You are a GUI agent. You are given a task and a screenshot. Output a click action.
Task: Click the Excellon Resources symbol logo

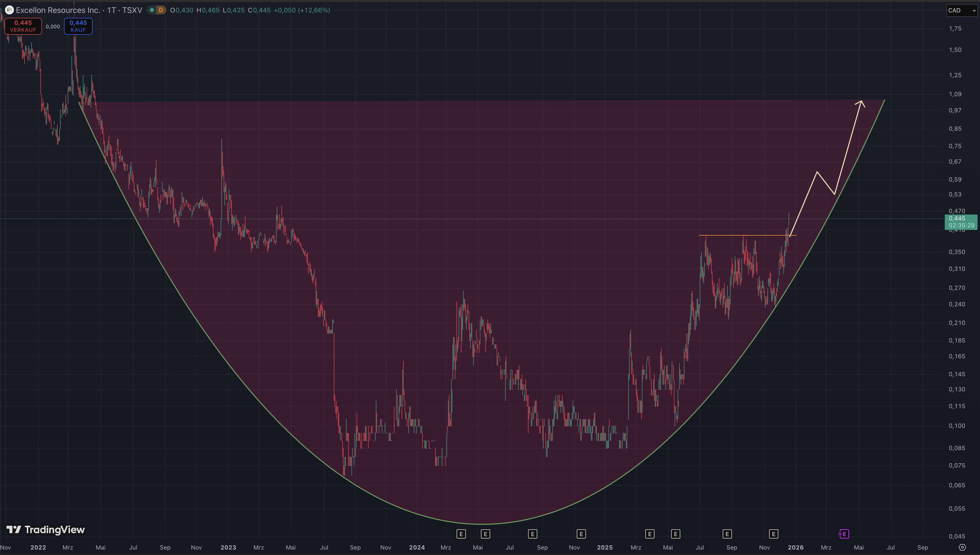(x=9, y=10)
